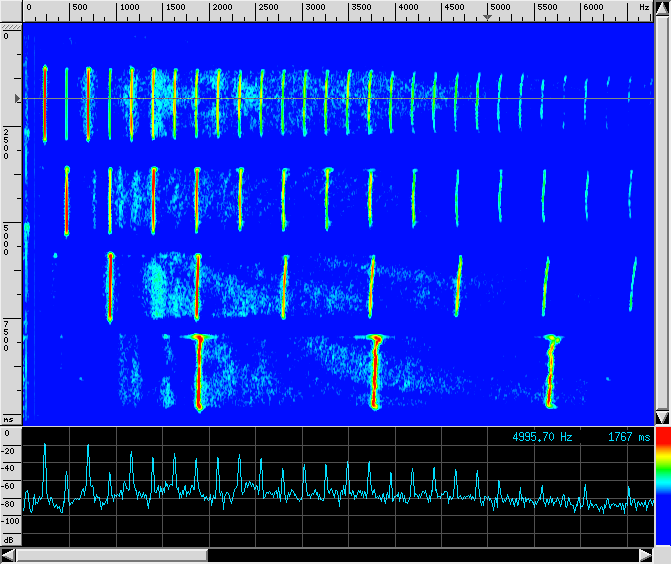Click the horizontal scrollbar left arrow
671x564 pixels.
(8, 555)
